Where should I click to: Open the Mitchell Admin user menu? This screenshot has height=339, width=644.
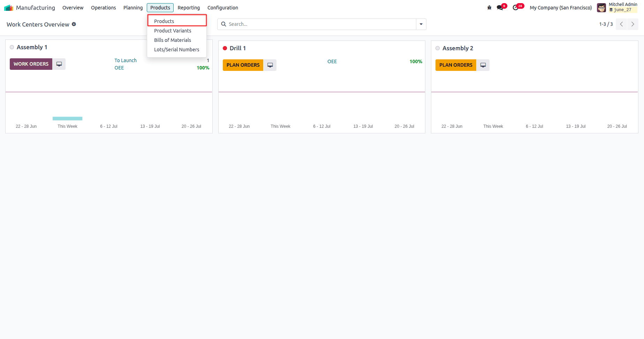click(x=617, y=7)
